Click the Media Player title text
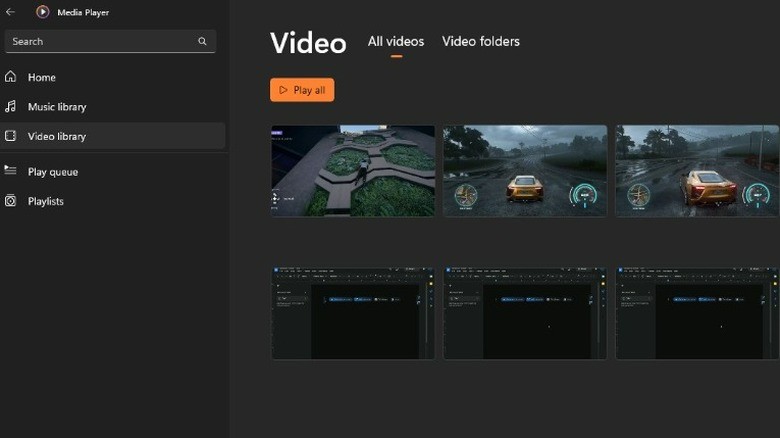 tap(85, 12)
